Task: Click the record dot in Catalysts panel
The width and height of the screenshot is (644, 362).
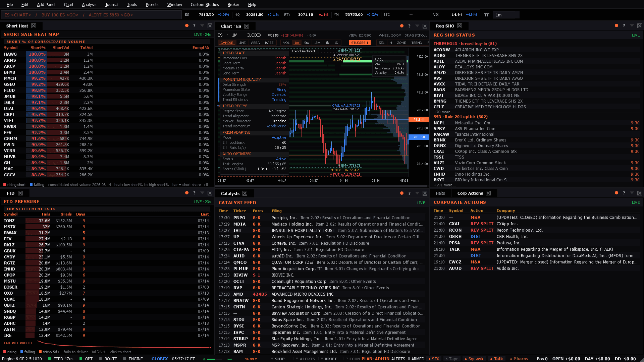Action: point(402,193)
